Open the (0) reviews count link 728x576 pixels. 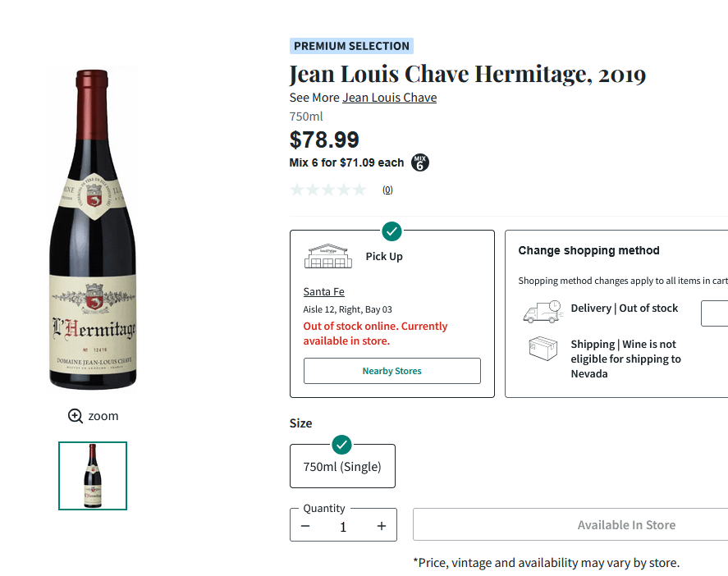coord(387,190)
